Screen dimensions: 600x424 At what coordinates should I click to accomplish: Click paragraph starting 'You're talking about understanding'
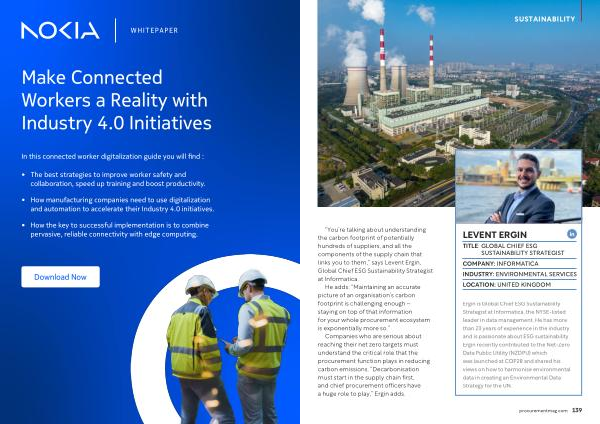(x=375, y=254)
